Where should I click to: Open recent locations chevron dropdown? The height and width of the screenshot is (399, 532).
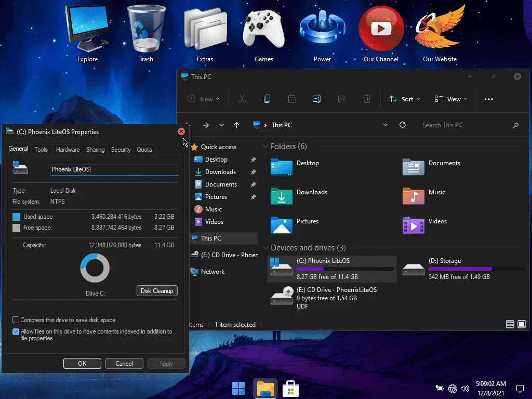221,125
